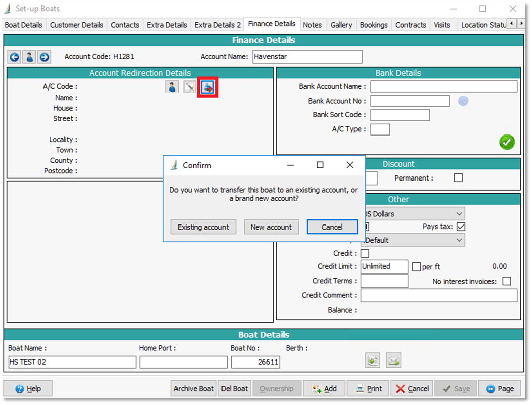Click the envelope icon in Boat Details
Image resolution: width=532 pixels, height=405 pixels.
tap(393, 361)
